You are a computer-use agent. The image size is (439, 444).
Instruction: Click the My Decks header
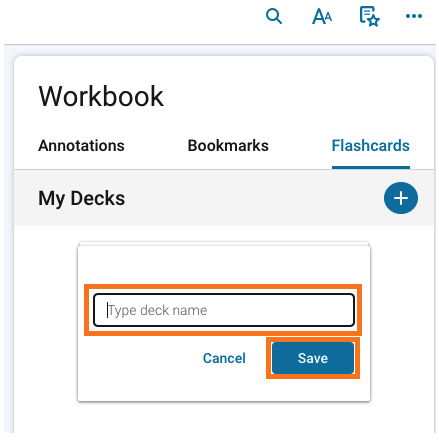pos(82,198)
